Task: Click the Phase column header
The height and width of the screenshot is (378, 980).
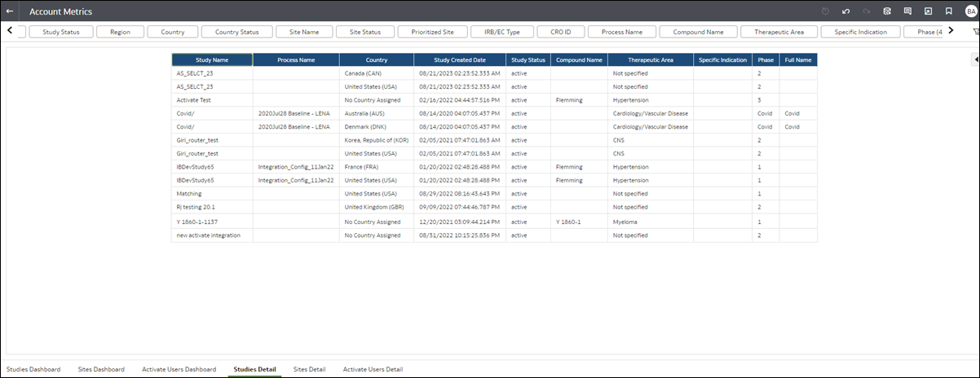Action: tap(766, 59)
